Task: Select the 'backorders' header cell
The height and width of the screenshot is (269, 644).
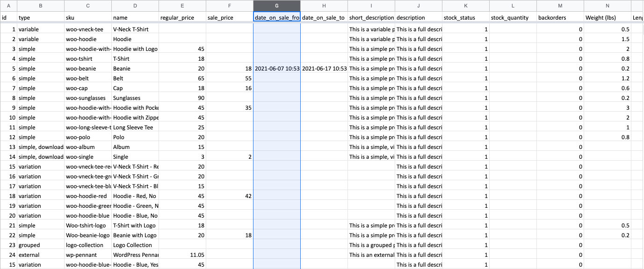Action: pos(560,18)
